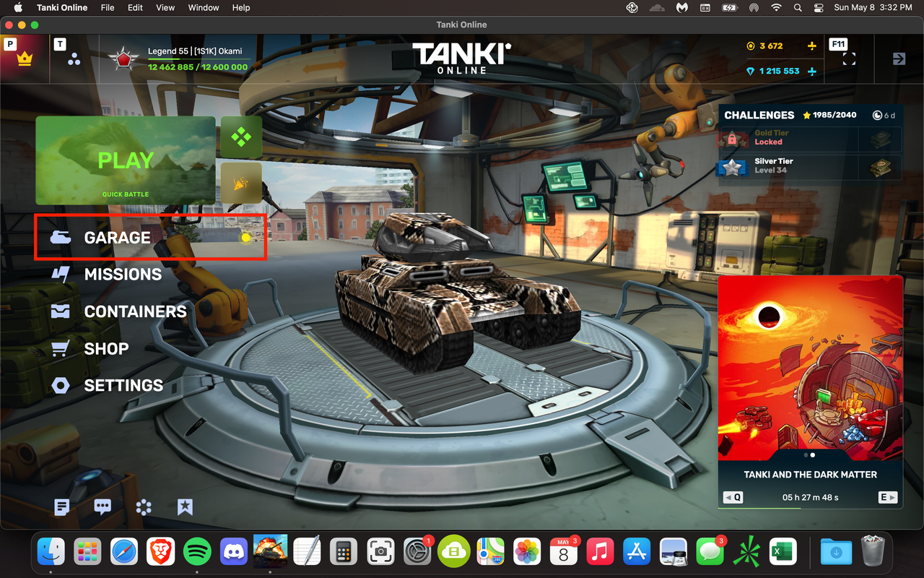Screen dimensions: 924x578
Task: Add tankoins with the blue plus
Action: click(x=812, y=71)
